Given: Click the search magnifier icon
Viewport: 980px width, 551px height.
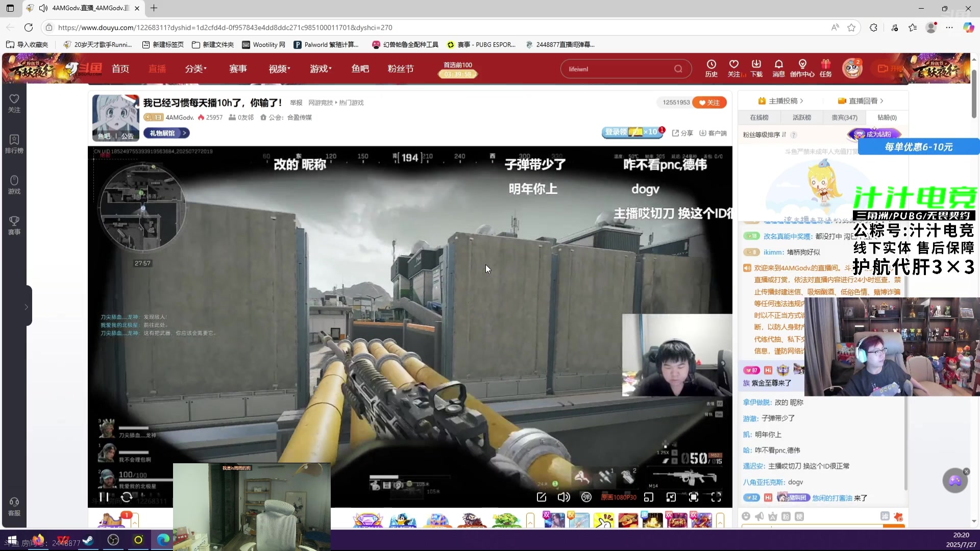Looking at the screenshot, I should click(x=678, y=69).
